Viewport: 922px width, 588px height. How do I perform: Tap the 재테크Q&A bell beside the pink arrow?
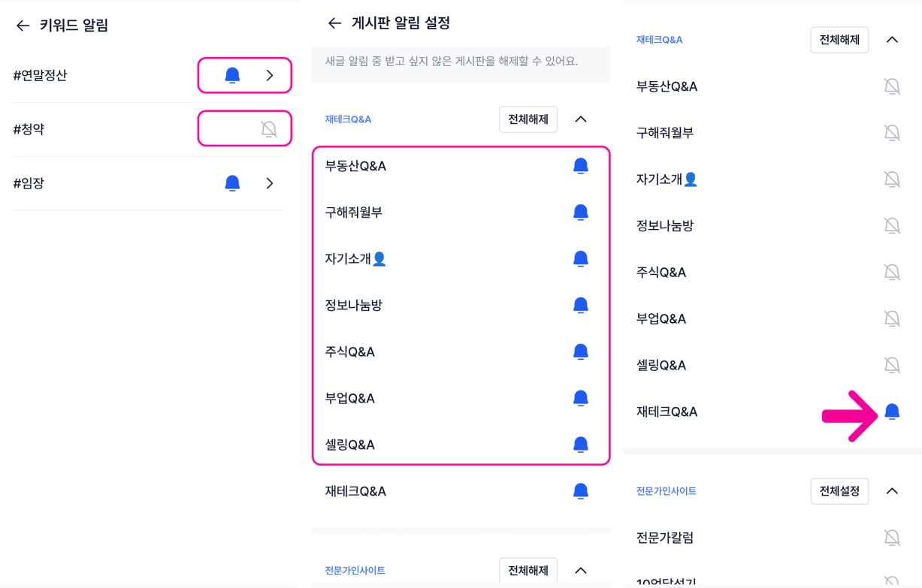coord(892,412)
